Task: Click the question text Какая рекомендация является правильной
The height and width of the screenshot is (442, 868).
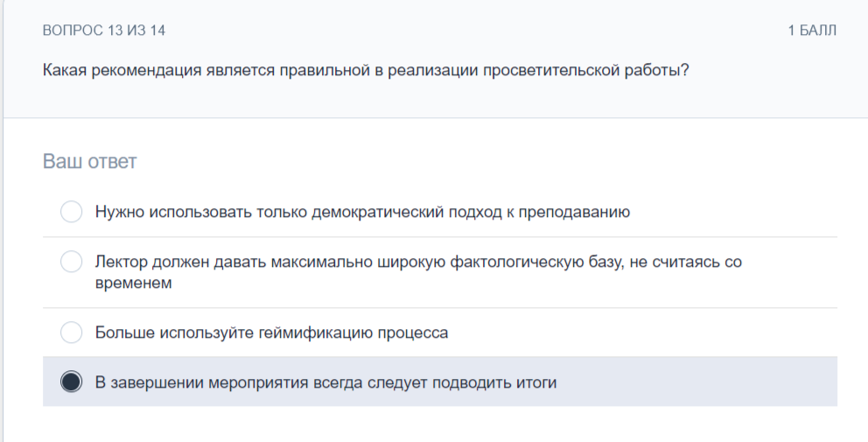Action: pyautogui.click(x=366, y=71)
